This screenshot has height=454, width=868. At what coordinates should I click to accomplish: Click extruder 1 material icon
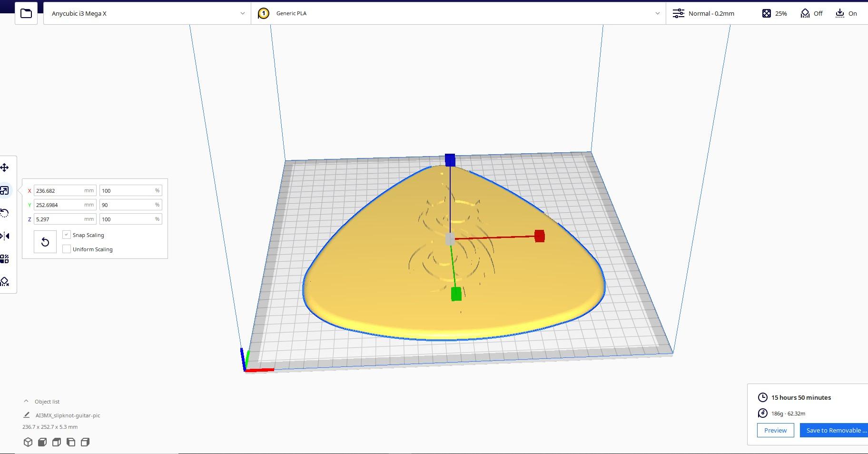click(x=263, y=13)
